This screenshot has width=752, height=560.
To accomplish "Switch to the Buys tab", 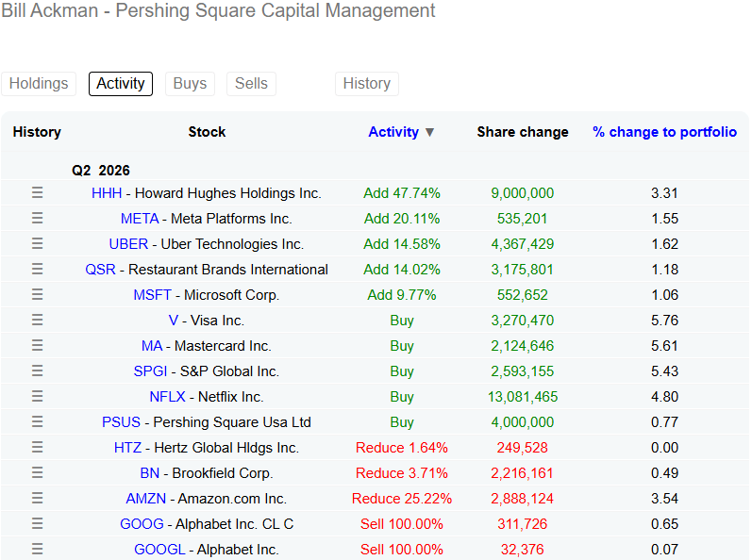I will 190,83.
